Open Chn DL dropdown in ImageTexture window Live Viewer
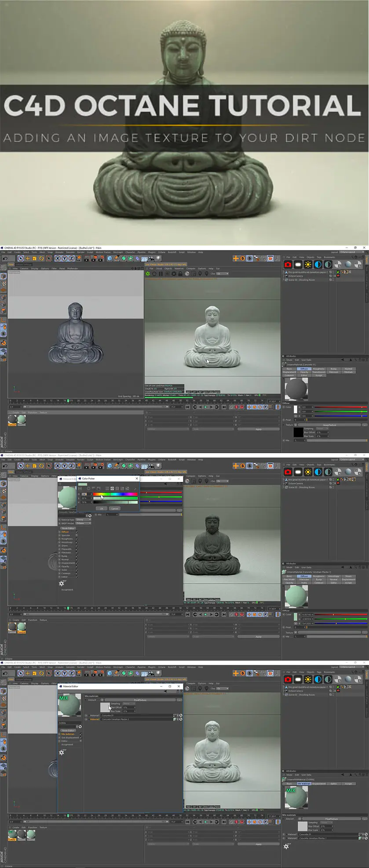This screenshot has height=868, width=369. click(222, 274)
